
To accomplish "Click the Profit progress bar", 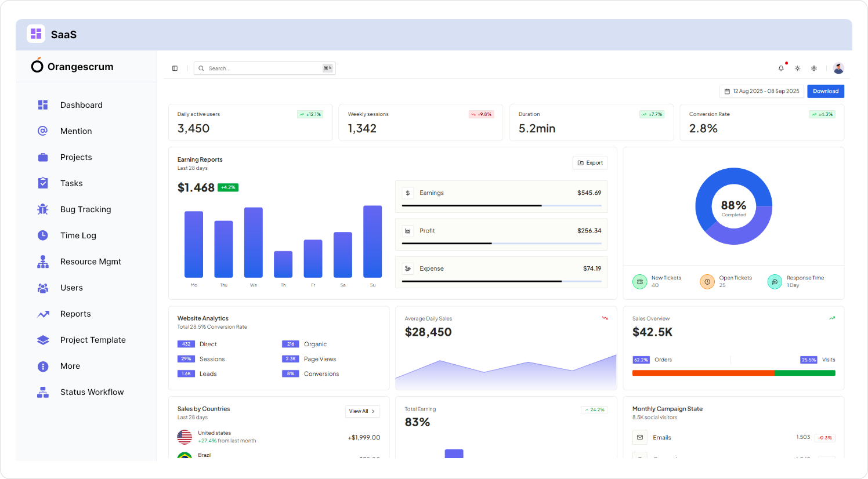I will 501,243.
